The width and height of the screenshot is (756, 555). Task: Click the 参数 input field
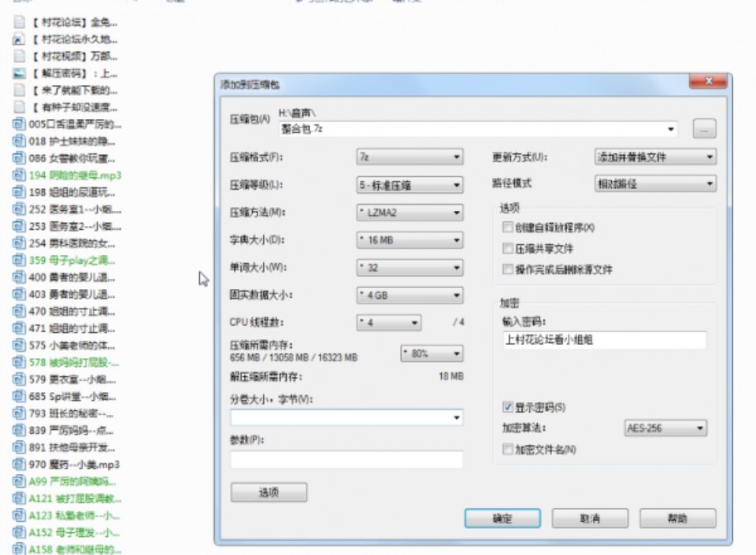(x=346, y=460)
